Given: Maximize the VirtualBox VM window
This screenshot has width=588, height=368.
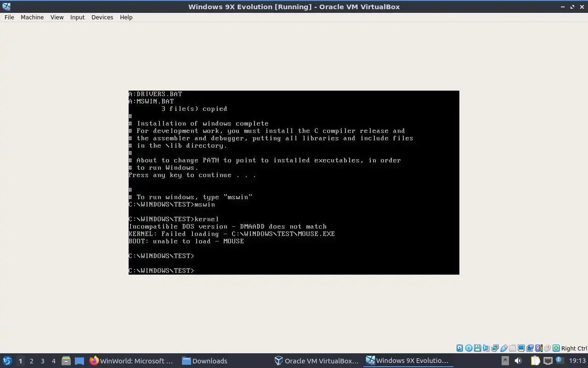Looking at the screenshot, I should click(572, 6).
